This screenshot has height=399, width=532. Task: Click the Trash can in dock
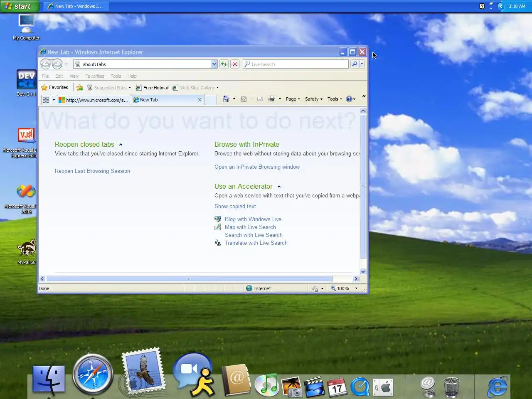coord(451,387)
